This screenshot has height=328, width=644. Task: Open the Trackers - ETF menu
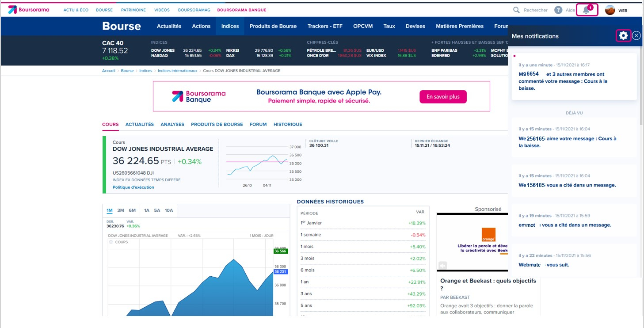(325, 26)
